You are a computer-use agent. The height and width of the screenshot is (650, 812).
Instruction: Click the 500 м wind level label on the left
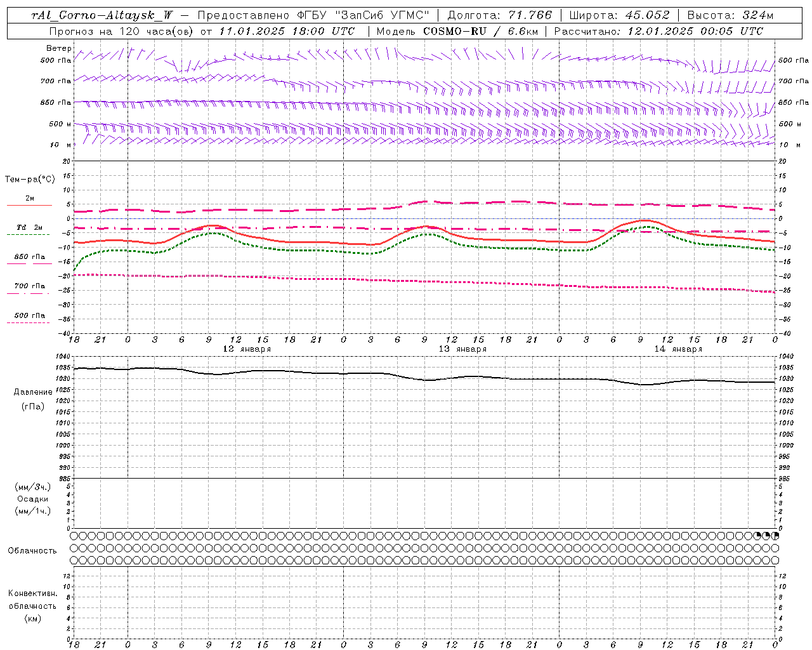(x=60, y=124)
